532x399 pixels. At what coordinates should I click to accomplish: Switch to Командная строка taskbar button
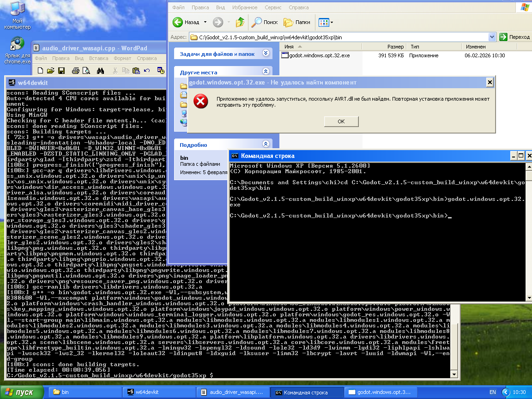click(308, 392)
